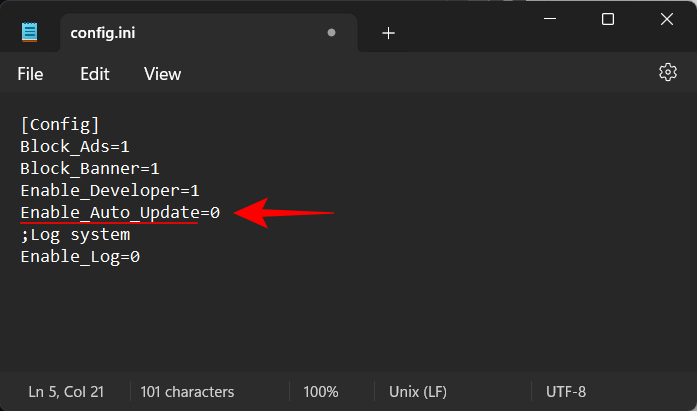The image size is (697, 411).
Task: Add a new tab with plus button
Action: (388, 33)
